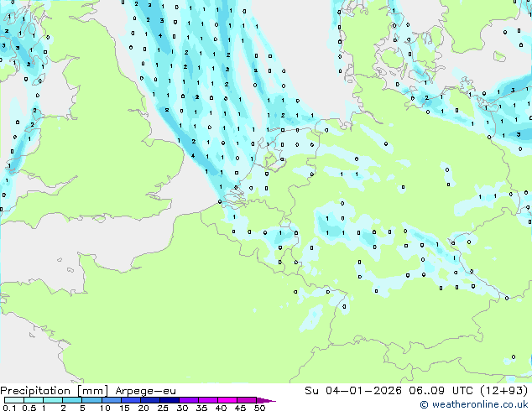Click the legend label '50'
The height and width of the screenshot is (411, 532).
(260, 408)
